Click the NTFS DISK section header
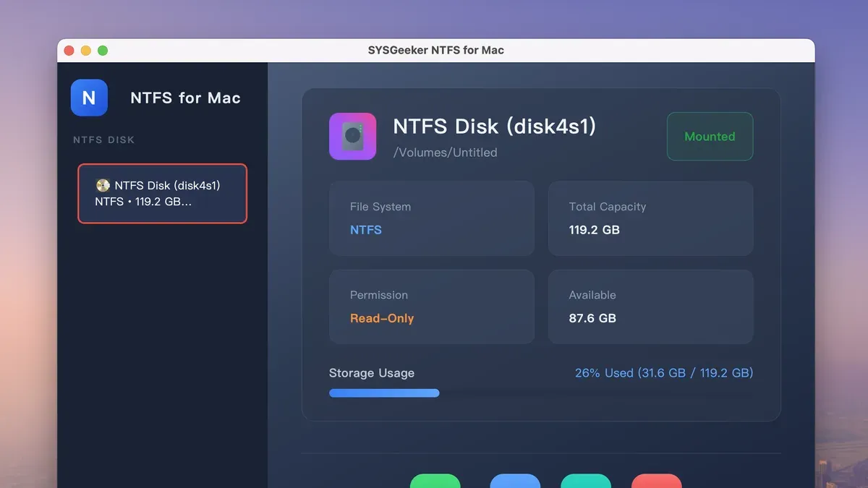The height and width of the screenshot is (488, 868). [x=104, y=140]
